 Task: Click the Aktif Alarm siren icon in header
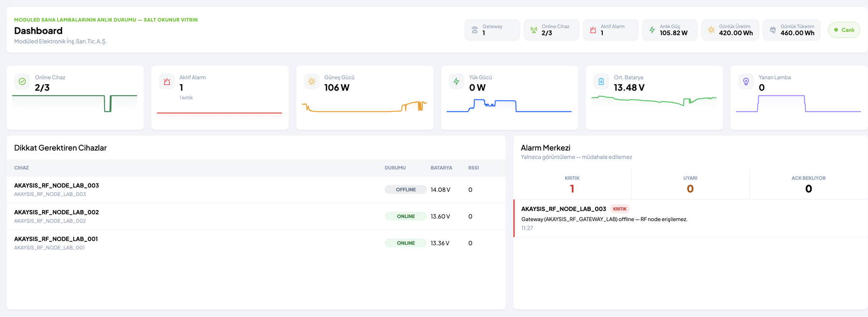[x=593, y=30]
